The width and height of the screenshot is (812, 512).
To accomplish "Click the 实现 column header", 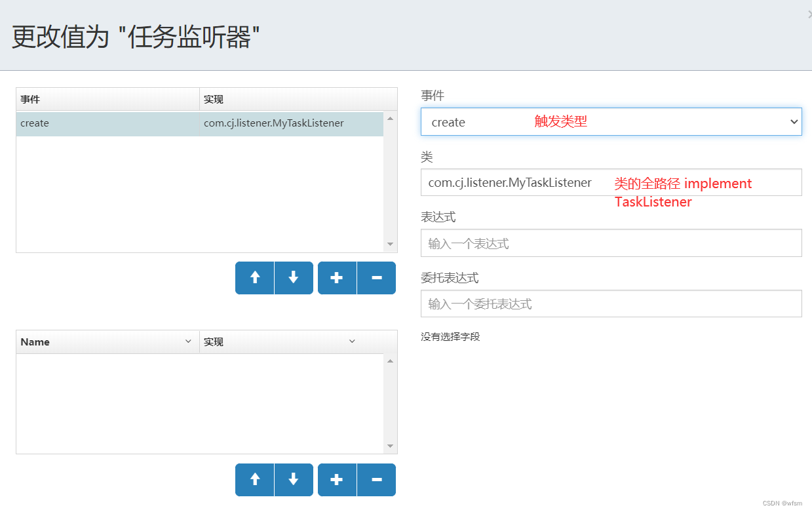I will 212,99.
